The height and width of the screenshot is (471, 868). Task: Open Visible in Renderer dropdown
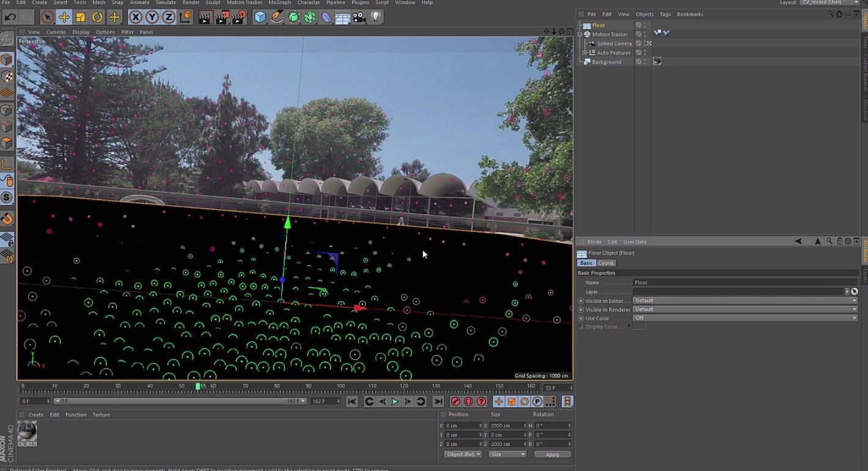pos(746,309)
